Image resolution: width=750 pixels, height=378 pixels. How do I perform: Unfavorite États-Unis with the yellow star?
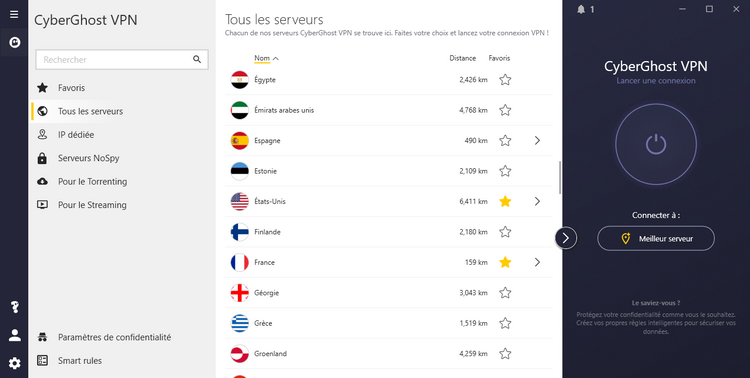505,201
